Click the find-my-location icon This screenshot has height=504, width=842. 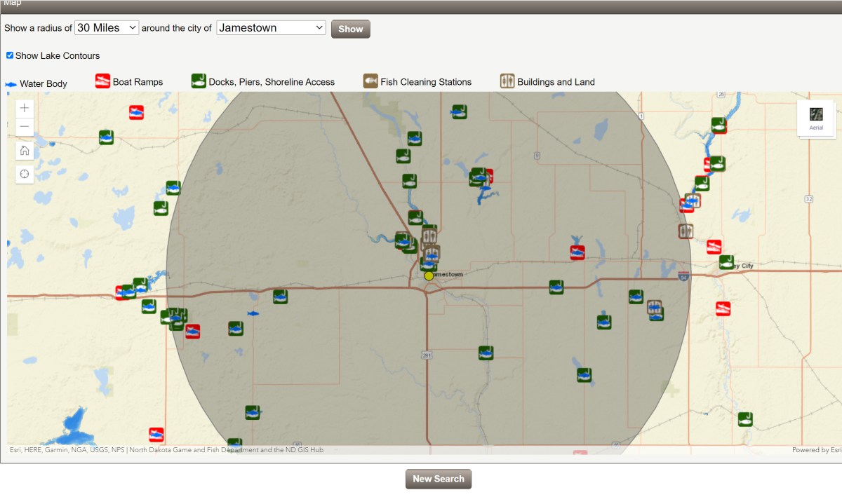(x=24, y=173)
